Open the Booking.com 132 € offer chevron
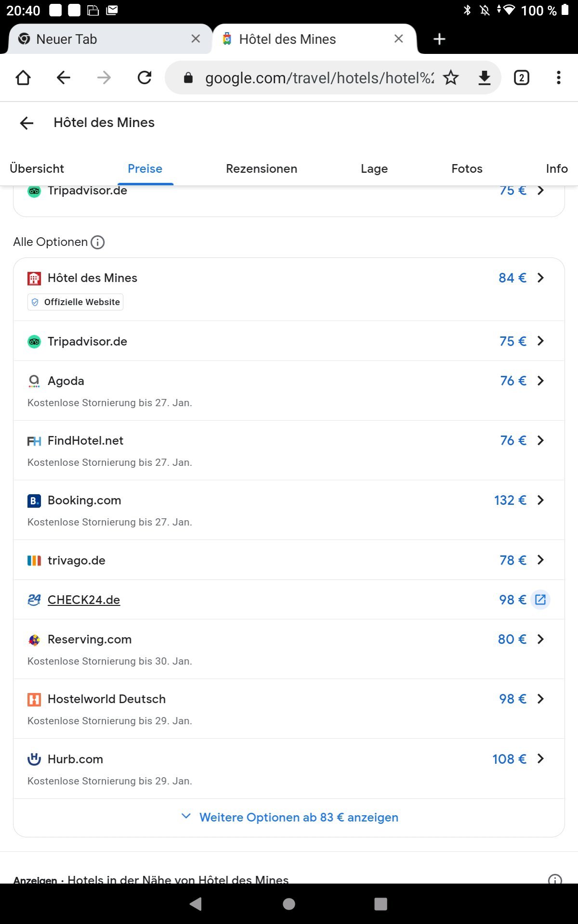The width and height of the screenshot is (578, 924). (x=540, y=500)
